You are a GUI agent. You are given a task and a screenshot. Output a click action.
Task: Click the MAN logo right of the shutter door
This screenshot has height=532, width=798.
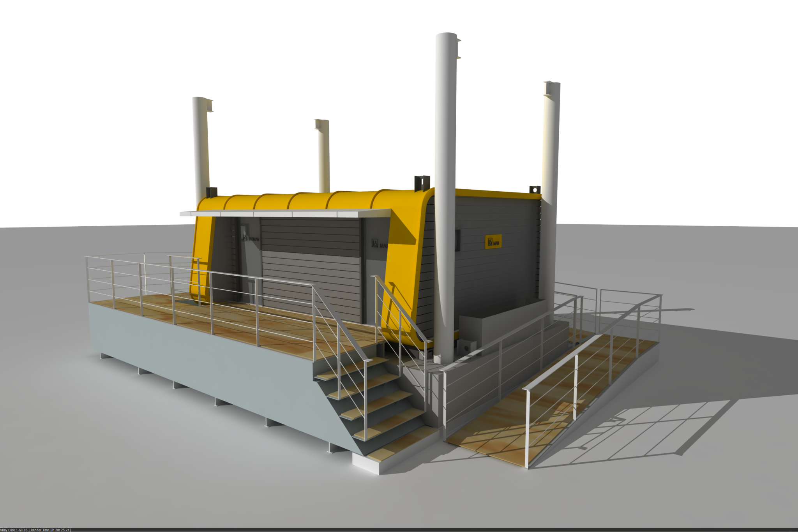378,244
